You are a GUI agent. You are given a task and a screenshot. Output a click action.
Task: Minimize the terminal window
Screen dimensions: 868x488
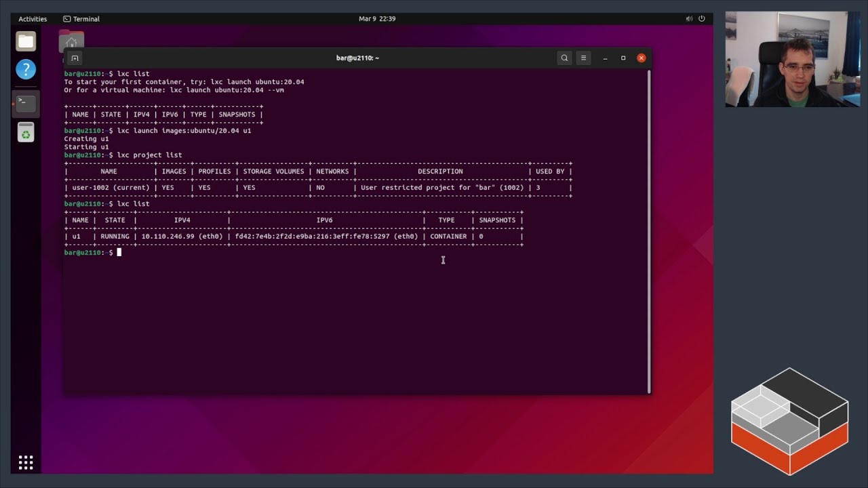tap(605, 58)
